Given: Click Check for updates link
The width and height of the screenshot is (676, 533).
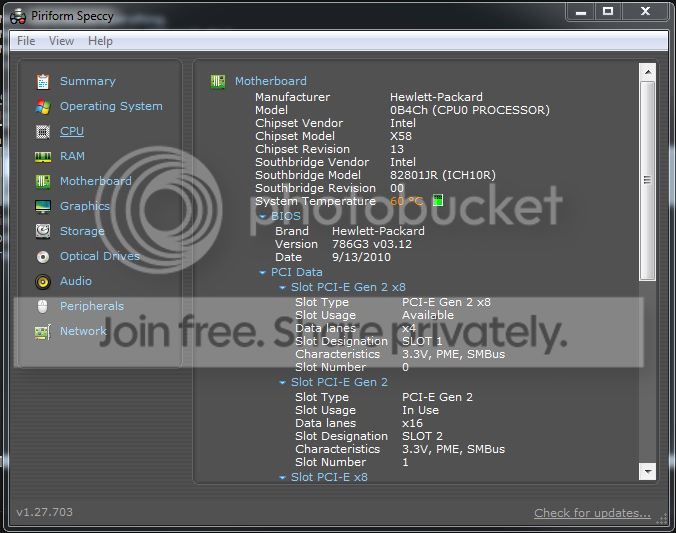Looking at the screenshot, I should pos(592,513).
